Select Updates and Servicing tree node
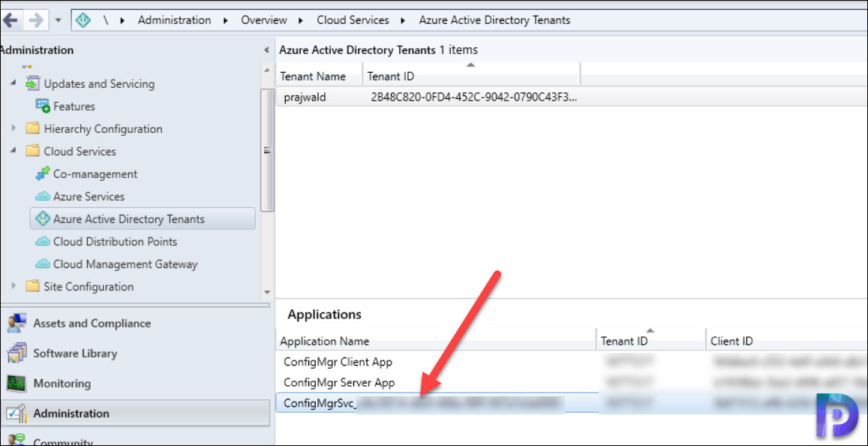This screenshot has height=446, width=868. (x=99, y=84)
